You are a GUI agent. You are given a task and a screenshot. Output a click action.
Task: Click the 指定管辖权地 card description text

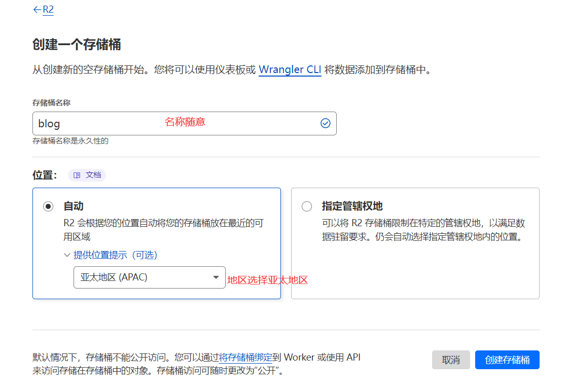click(423, 230)
